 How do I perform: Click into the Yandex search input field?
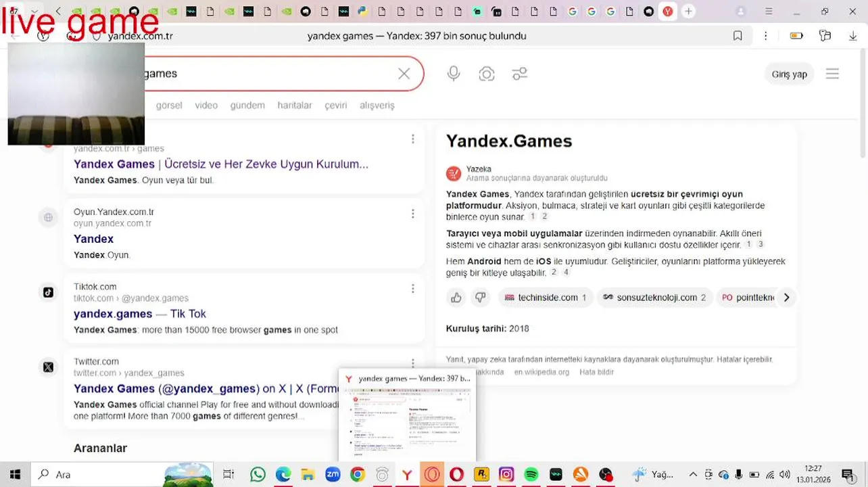pyautogui.click(x=270, y=74)
